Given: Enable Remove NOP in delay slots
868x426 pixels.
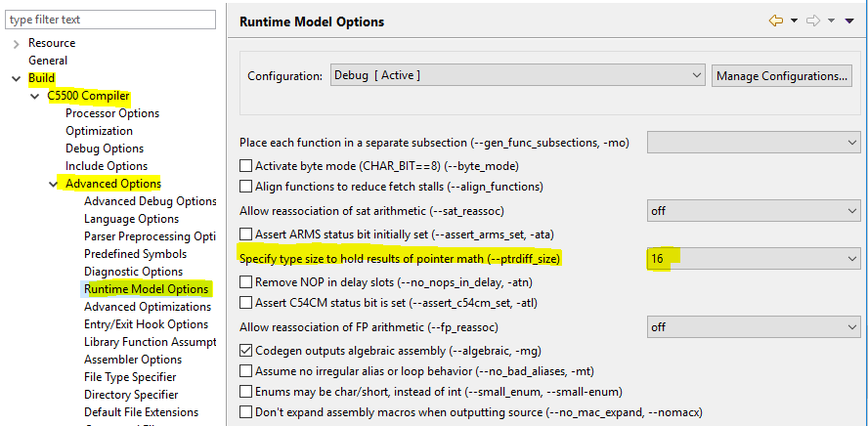Looking at the screenshot, I should click(246, 281).
